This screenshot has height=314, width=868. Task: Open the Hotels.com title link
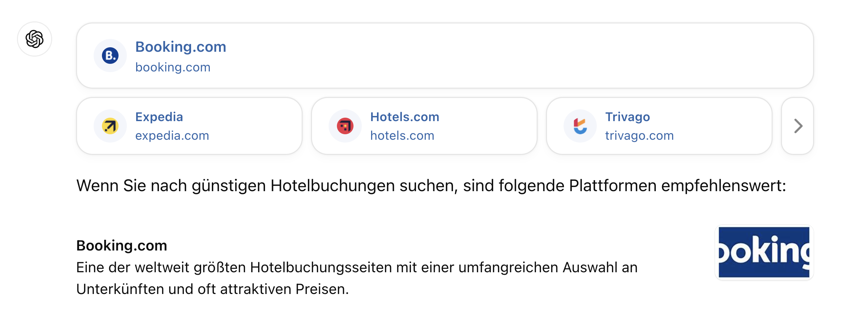[405, 117]
